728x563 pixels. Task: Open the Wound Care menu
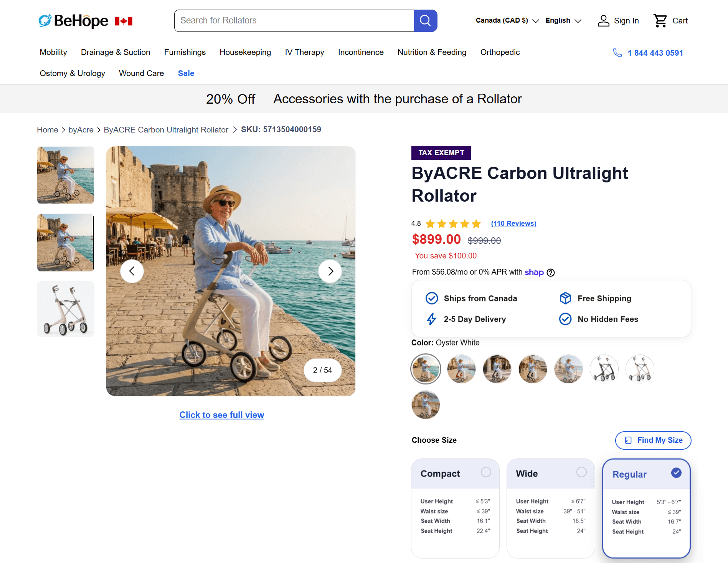pyautogui.click(x=141, y=73)
